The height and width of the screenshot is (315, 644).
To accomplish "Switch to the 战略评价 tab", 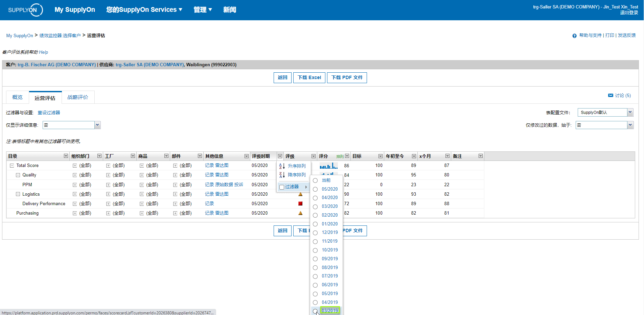I will (x=78, y=97).
